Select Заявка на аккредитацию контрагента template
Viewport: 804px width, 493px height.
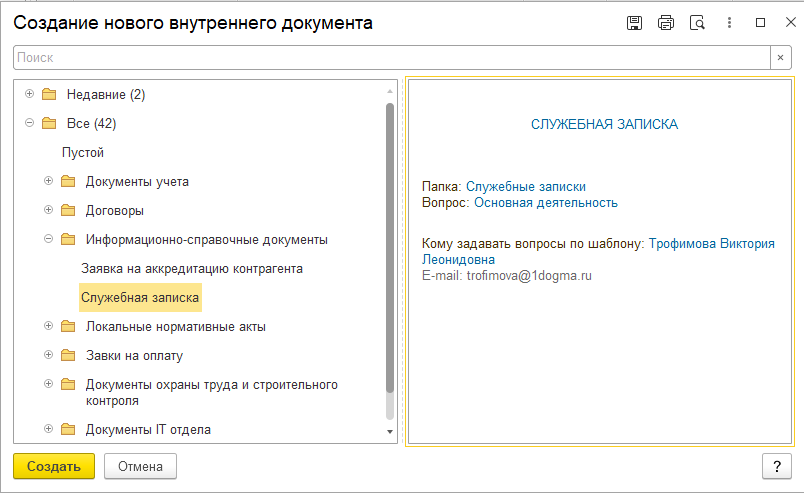tap(191, 269)
